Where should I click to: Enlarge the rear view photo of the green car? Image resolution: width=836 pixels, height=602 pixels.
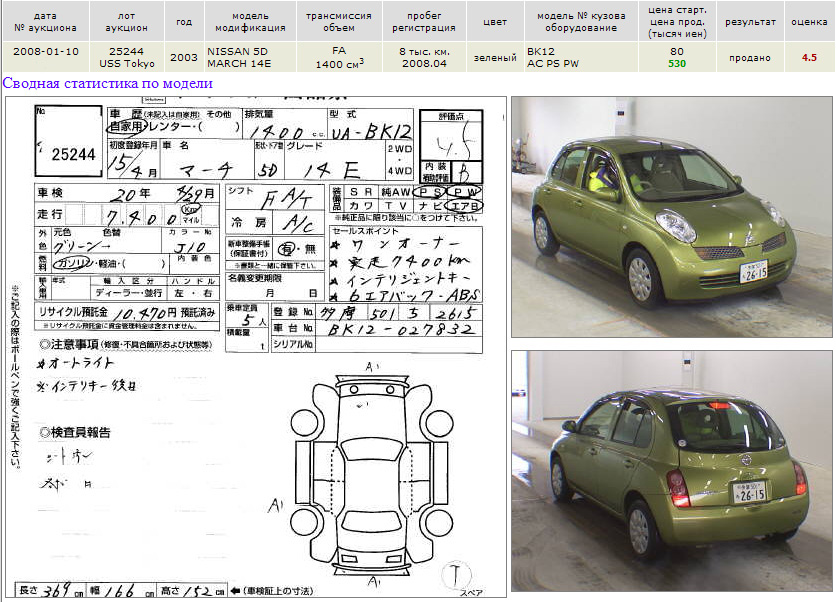click(x=672, y=471)
